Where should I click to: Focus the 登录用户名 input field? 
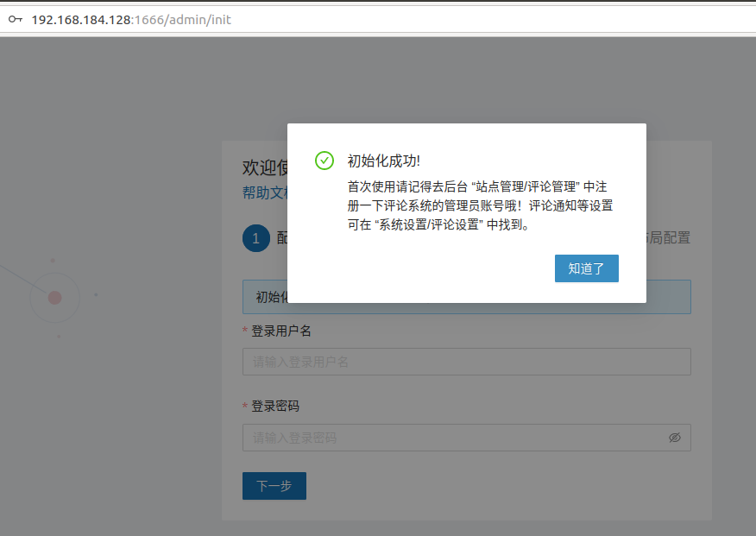click(466, 361)
